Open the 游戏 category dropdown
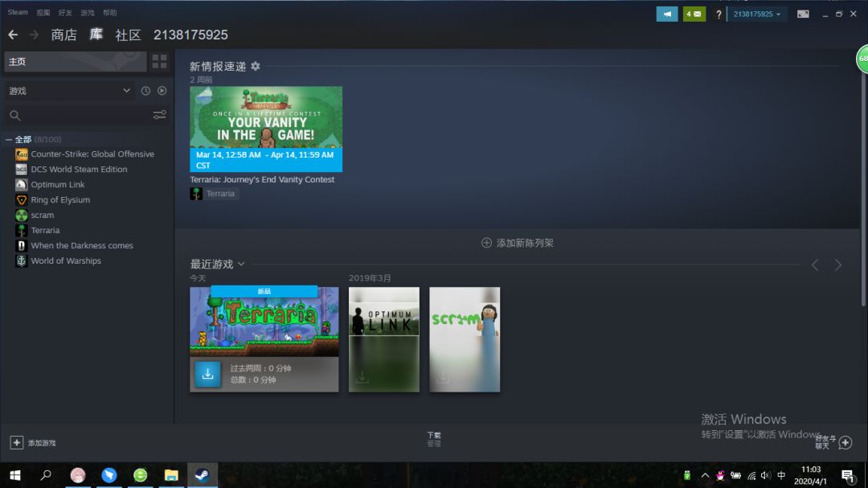Screen dimensions: 868x488 pos(69,91)
